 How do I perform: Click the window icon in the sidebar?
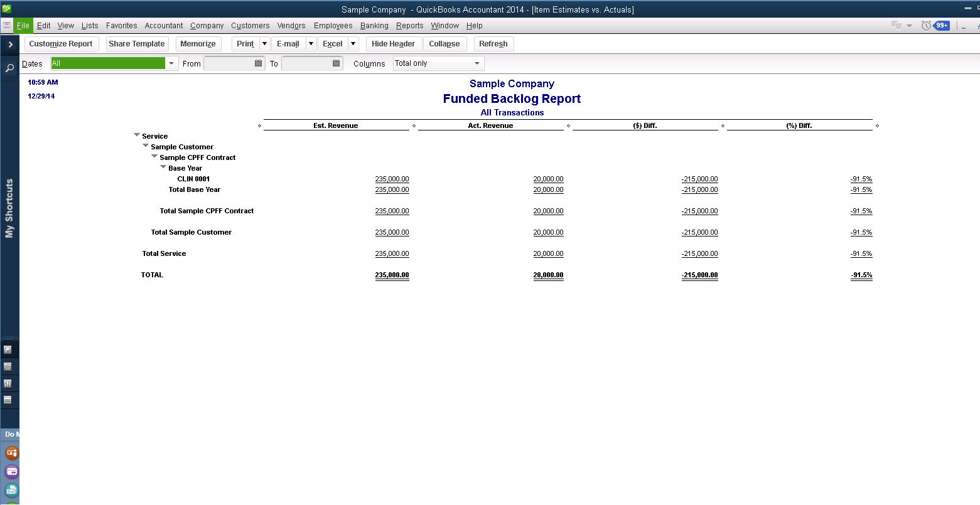[x=8, y=400]
